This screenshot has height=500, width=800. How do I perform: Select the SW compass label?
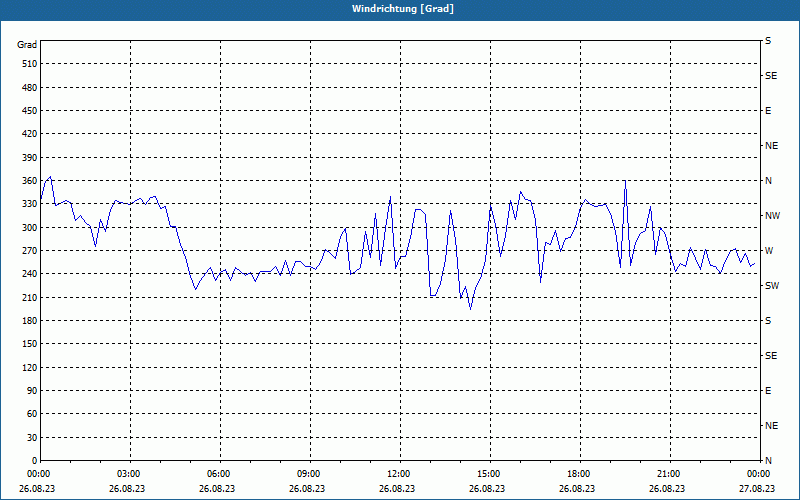[772, 286]
